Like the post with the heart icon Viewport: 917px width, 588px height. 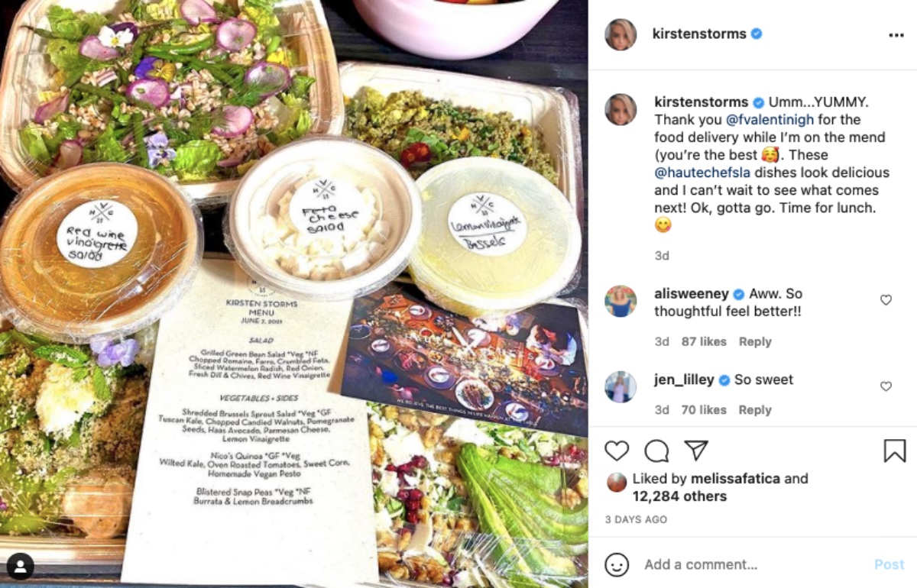pyautogui.click(x=617, y=451)
